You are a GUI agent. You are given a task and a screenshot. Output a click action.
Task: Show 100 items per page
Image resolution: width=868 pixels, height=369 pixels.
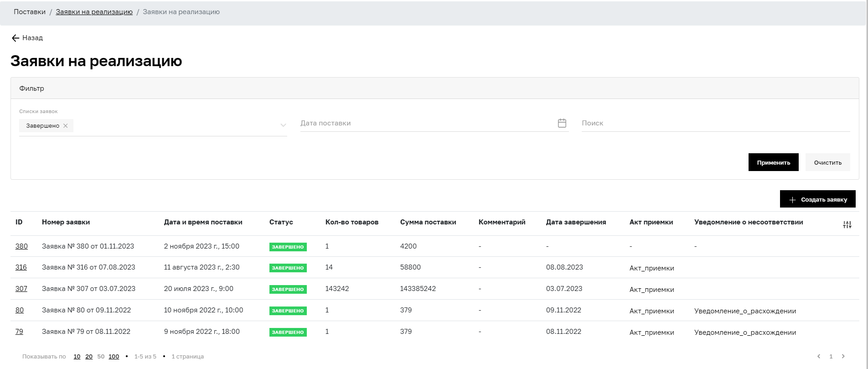click(x=114, y=357)
